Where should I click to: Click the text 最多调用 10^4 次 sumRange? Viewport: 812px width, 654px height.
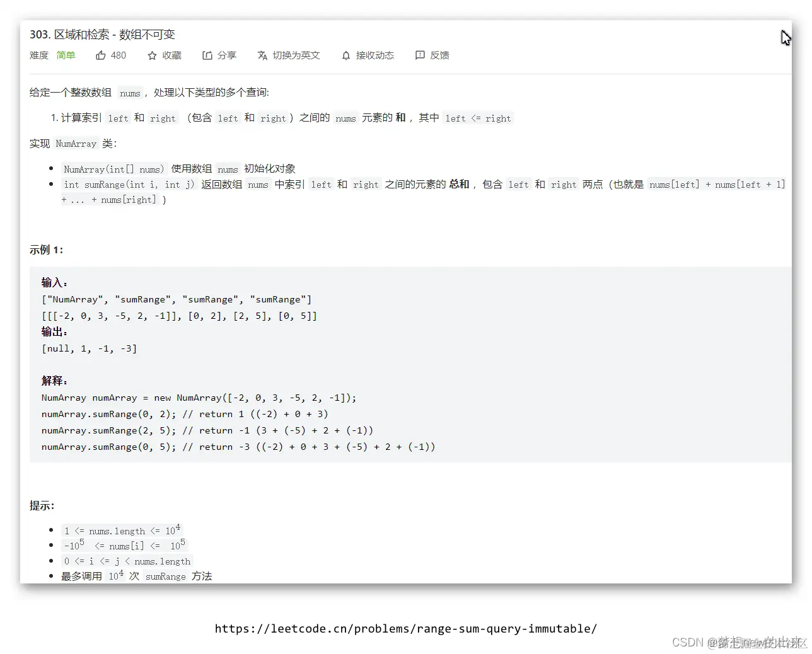[136, 576]
